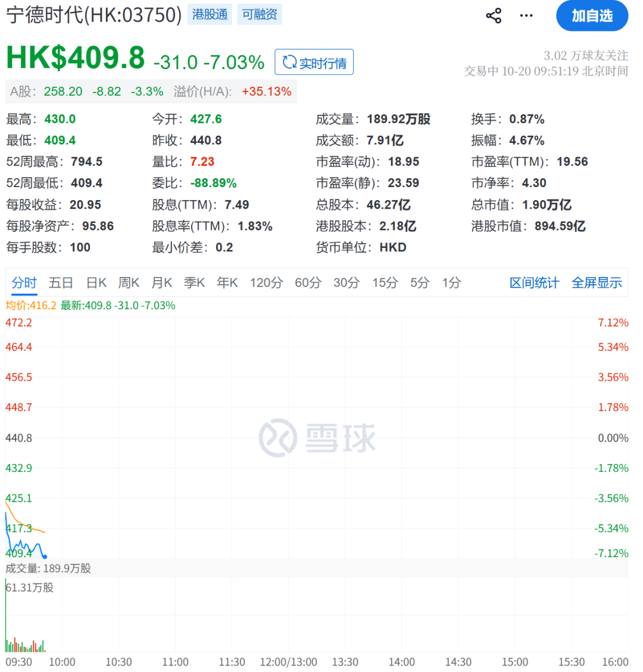Image resolution: width=643 pixels, height=672 pixels.
Task: Click the 成交额 value 7.91亿
Action: pos(385,141)
